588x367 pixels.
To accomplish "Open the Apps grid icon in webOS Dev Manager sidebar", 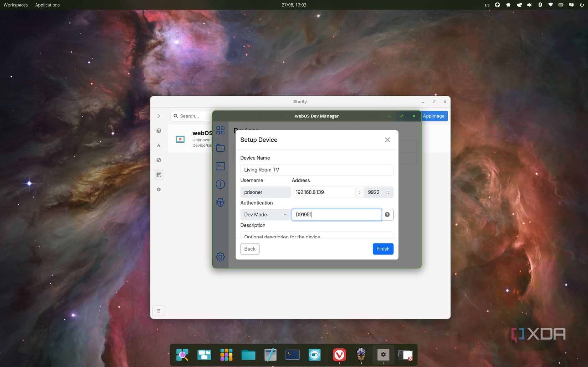I will coord(220,130).
